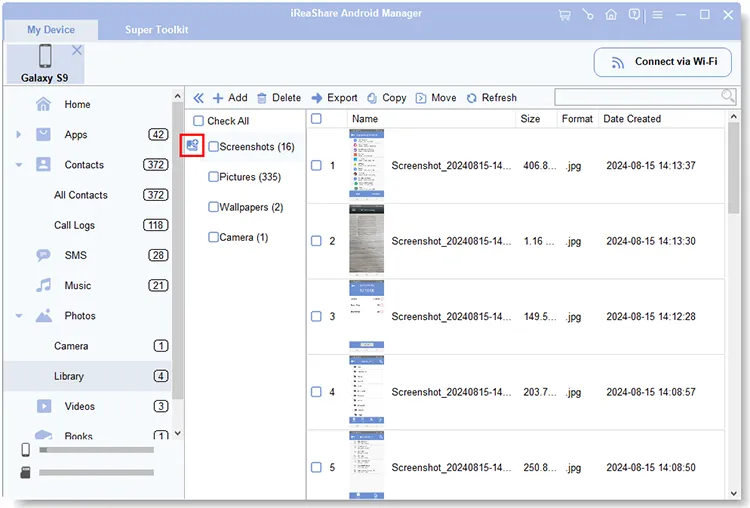This screenshot has width=750, height=508.
Task: Click the SD card storage usage bar
Action: [97, 473]
